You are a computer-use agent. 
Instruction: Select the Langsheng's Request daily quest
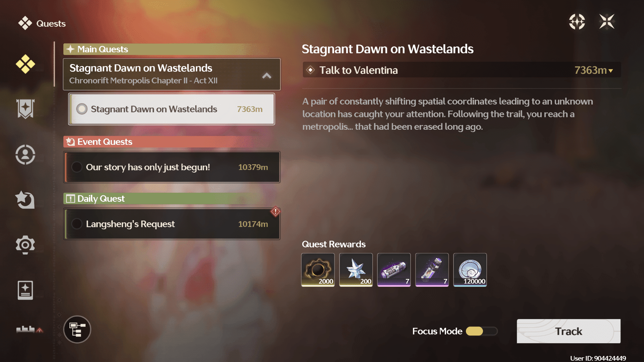(x=172, y=224)
